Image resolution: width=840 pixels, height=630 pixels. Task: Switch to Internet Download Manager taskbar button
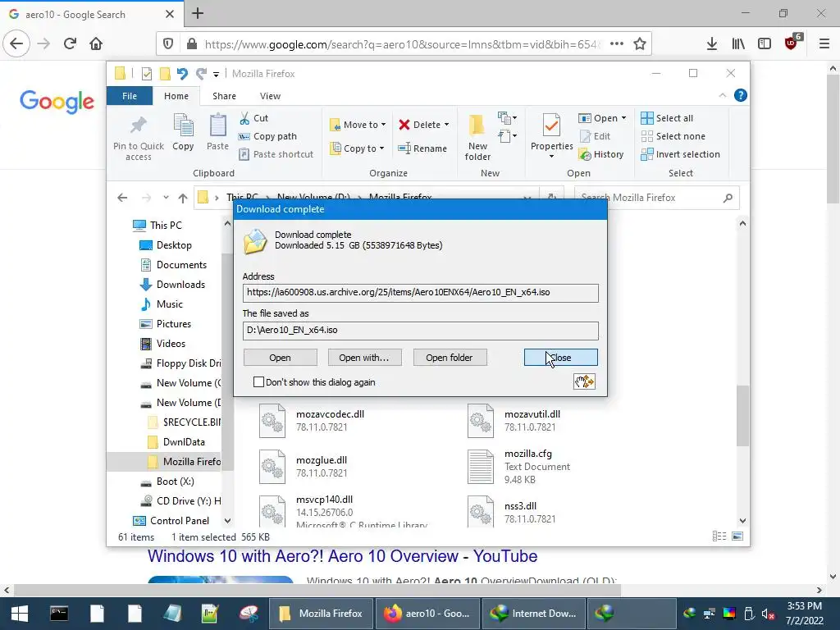click(x=533, y=614)
